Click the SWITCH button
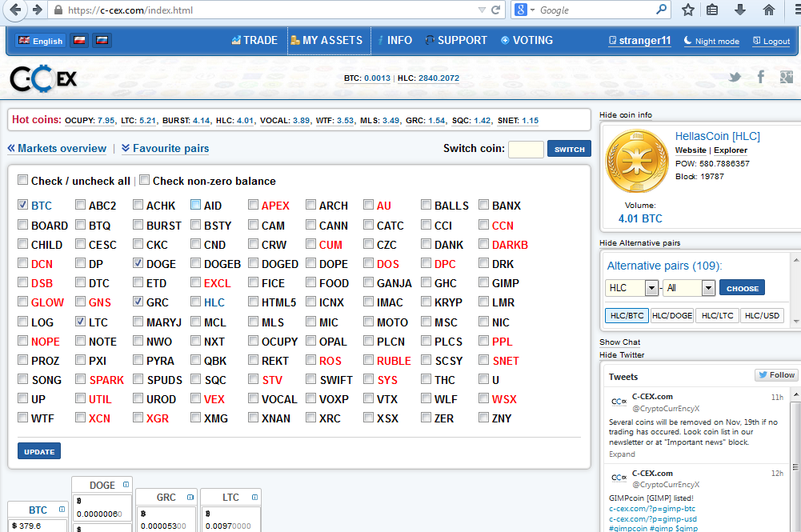The image size is (801, 532). click(x=569, y=149)
